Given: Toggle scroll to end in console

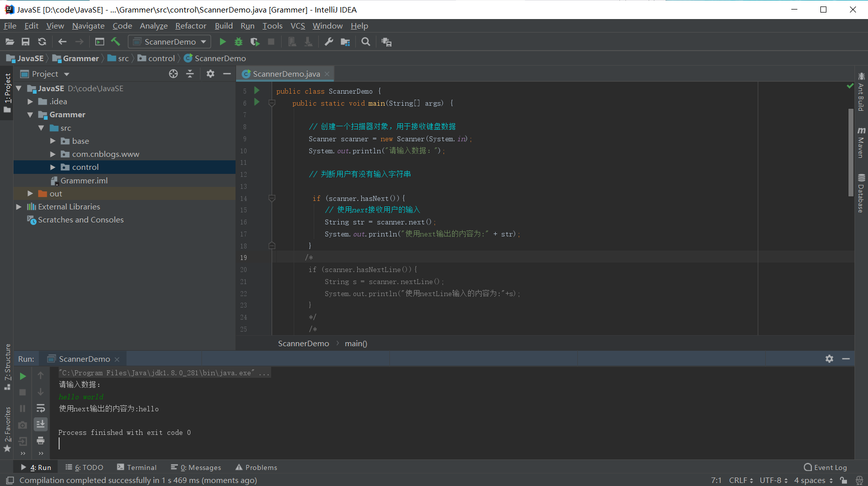Looking at the screenshot, I should pyautogui.click(x=41, y=424).
